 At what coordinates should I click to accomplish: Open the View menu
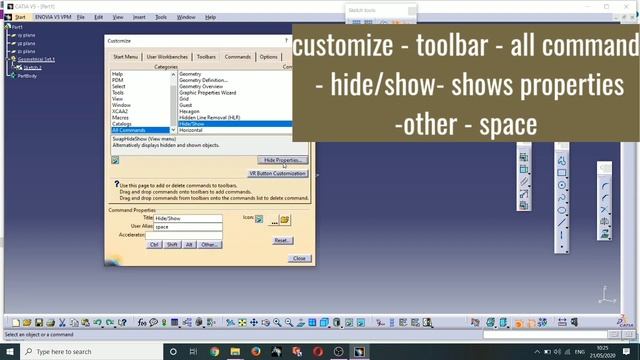coord(118,17)
